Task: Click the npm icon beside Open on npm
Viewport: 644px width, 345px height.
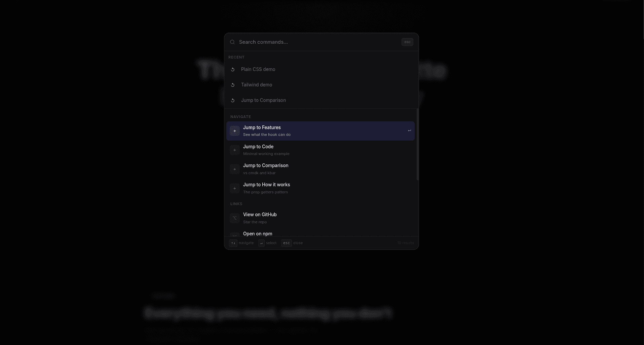Action: pyautogui.click(x=234, y=235)
